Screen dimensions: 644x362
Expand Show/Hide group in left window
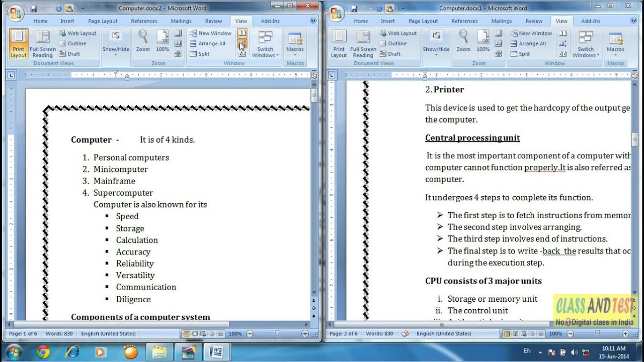coord(116,43)
